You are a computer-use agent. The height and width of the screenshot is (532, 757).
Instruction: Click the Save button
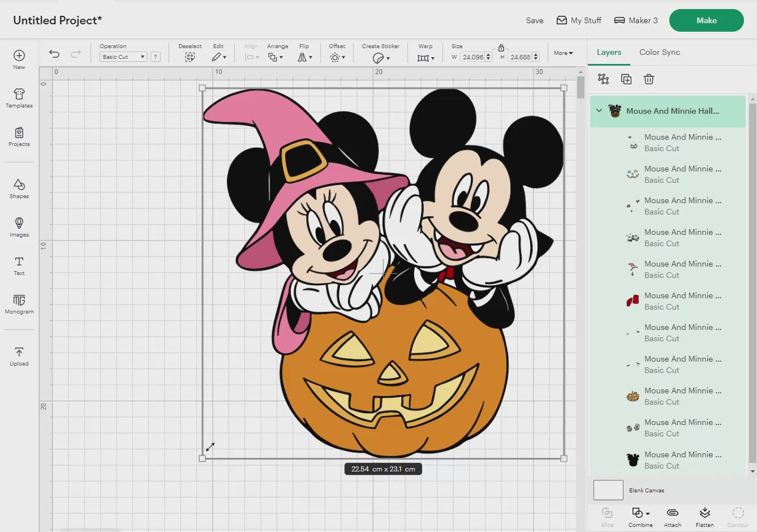coord(535,20)
